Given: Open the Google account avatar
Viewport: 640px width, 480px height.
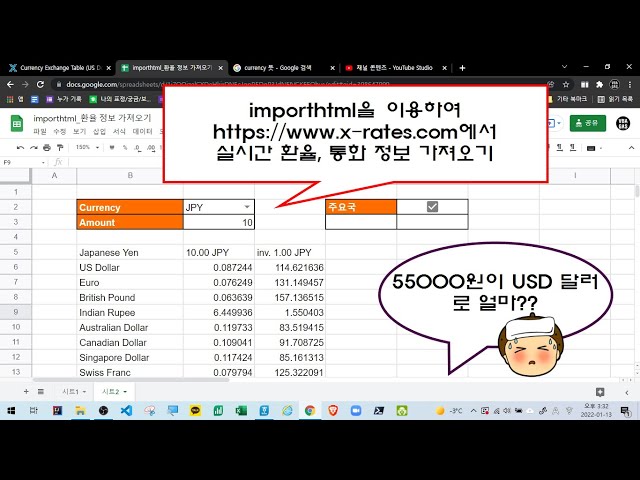Looking at the screenshot, I should (x=623, y=123).
